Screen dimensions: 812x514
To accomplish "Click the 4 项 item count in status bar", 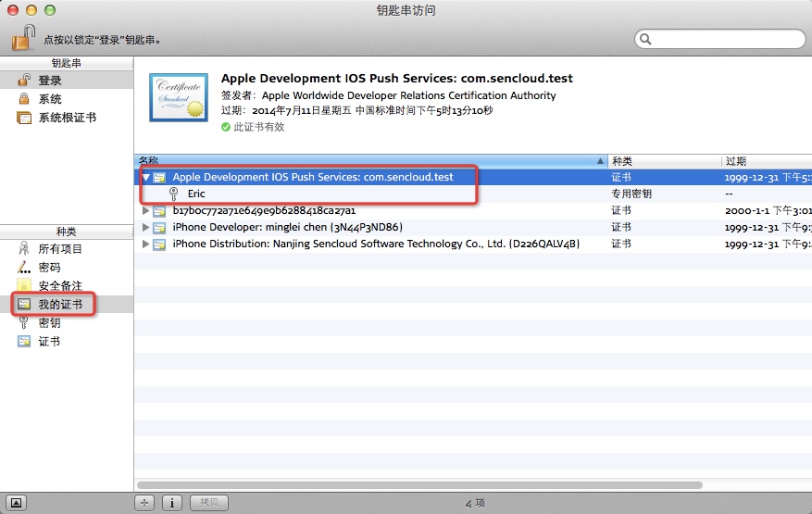I will point(475,503).
